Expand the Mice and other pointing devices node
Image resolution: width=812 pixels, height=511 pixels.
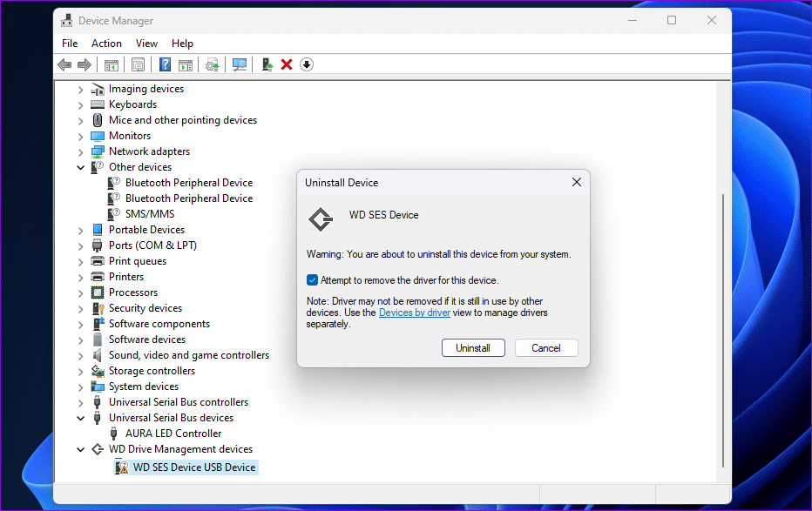[x=80, y=120]
